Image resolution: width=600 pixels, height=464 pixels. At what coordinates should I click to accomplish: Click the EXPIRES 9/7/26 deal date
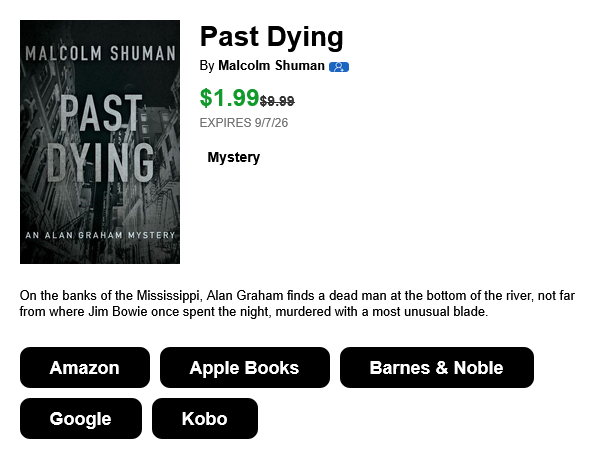click(244, 123)
